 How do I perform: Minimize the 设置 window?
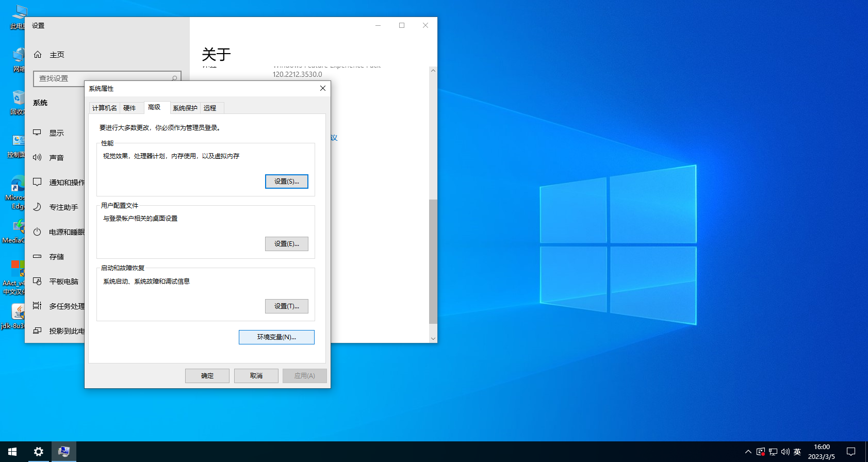[378, 25]
